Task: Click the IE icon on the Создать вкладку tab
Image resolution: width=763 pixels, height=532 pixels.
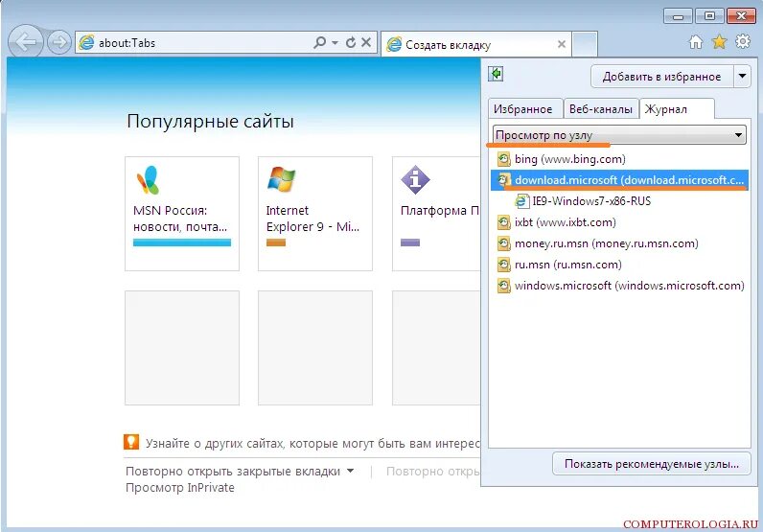Action: (x=394, y=44)
